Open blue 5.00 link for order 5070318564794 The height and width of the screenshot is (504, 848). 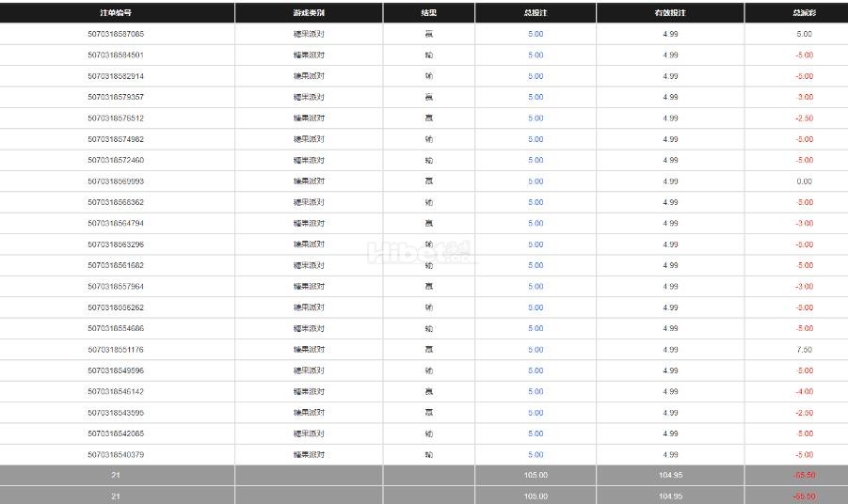click(536, 224)
